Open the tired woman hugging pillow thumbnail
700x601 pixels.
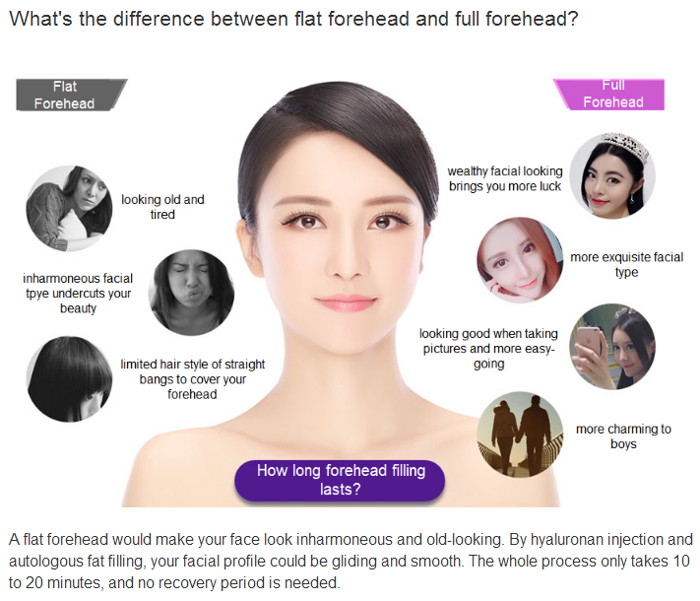[x=69, y=208]
